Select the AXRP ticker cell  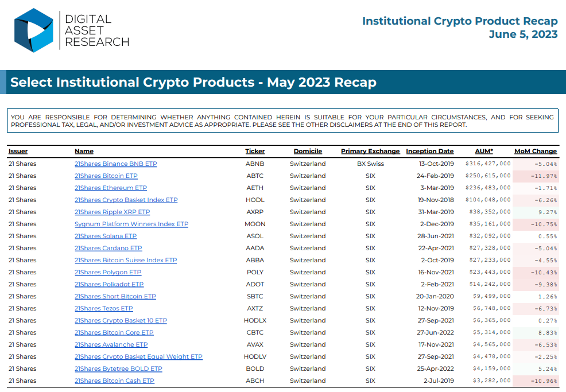pos(255,212)
